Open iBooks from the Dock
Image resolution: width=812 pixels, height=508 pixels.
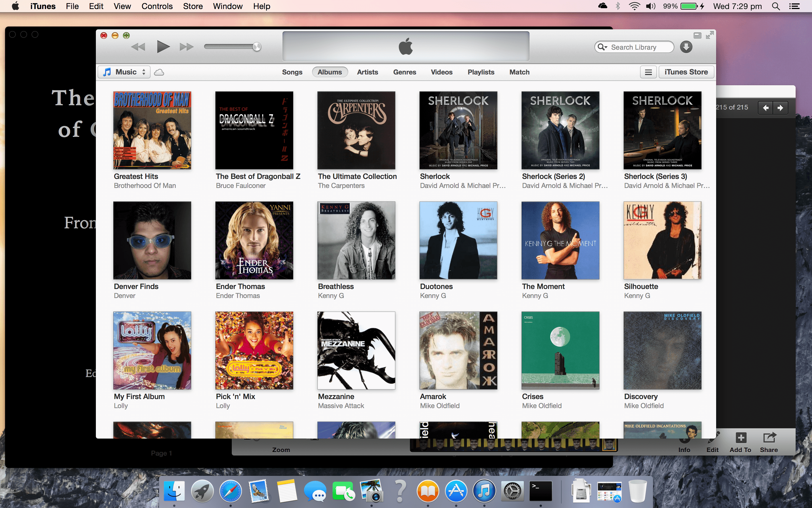pos(428,491)
